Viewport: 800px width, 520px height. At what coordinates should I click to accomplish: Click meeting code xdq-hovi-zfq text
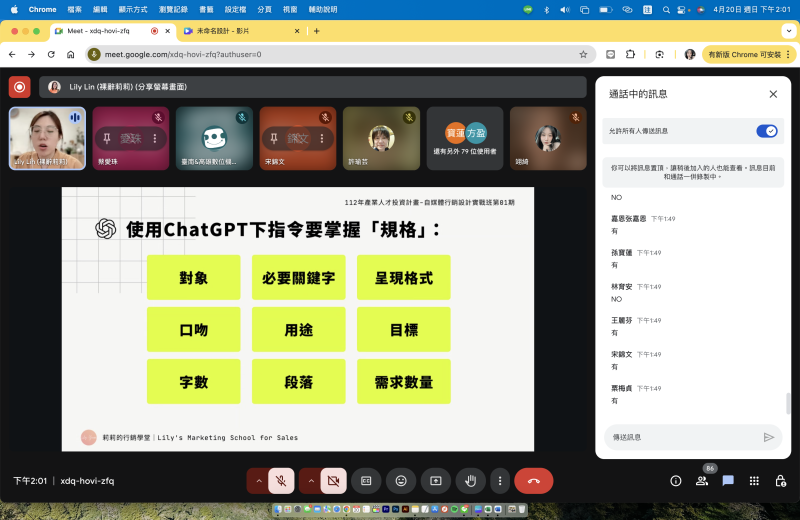point(87,481)
